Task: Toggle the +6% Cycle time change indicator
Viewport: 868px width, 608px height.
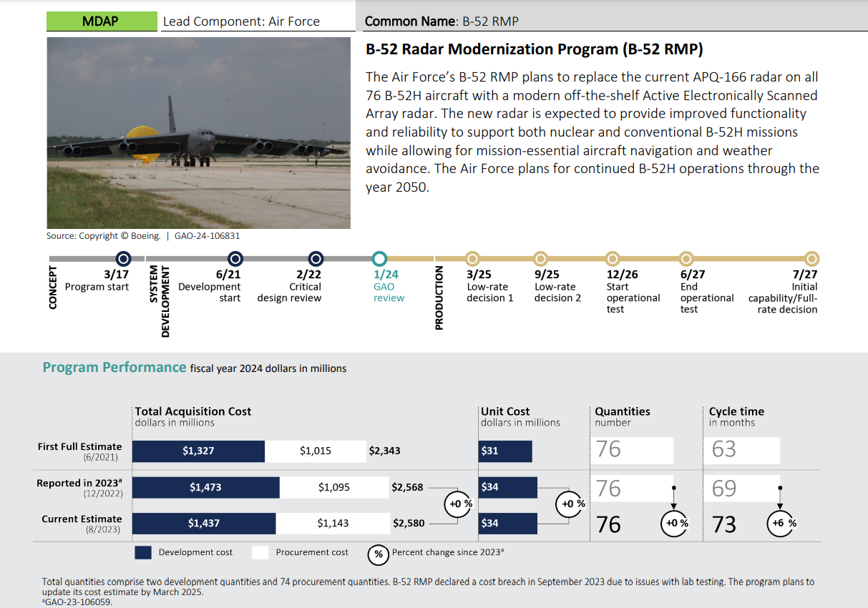Action: pyautogui.click(x=781, y=524)
